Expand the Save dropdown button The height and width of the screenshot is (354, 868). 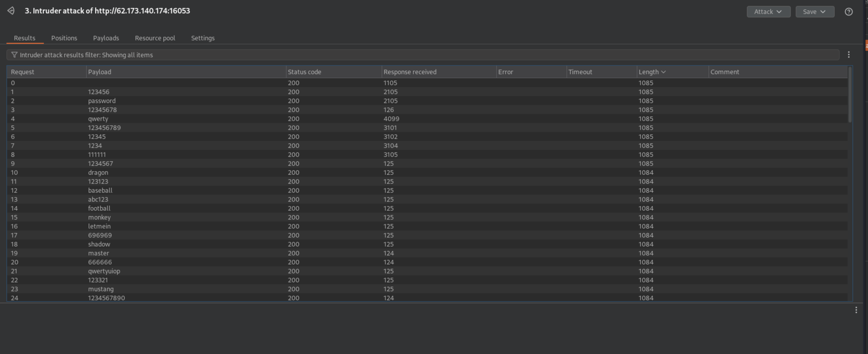(x=814, y=12)
